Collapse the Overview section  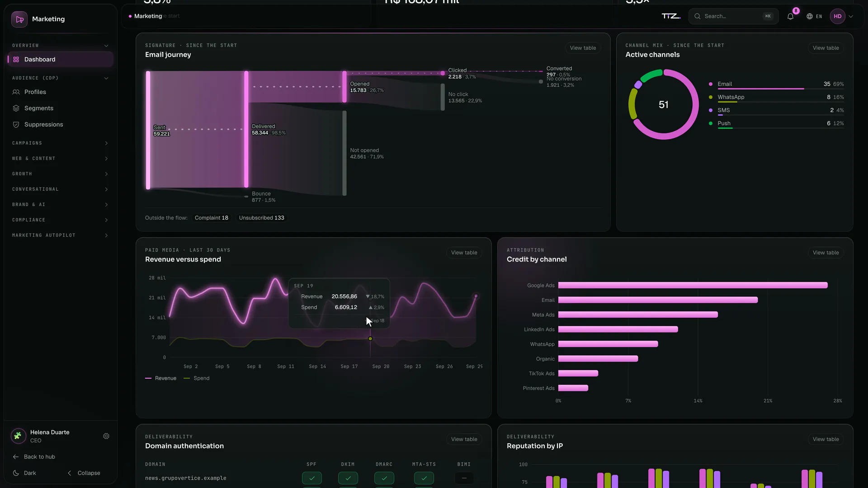coord(61,46)
